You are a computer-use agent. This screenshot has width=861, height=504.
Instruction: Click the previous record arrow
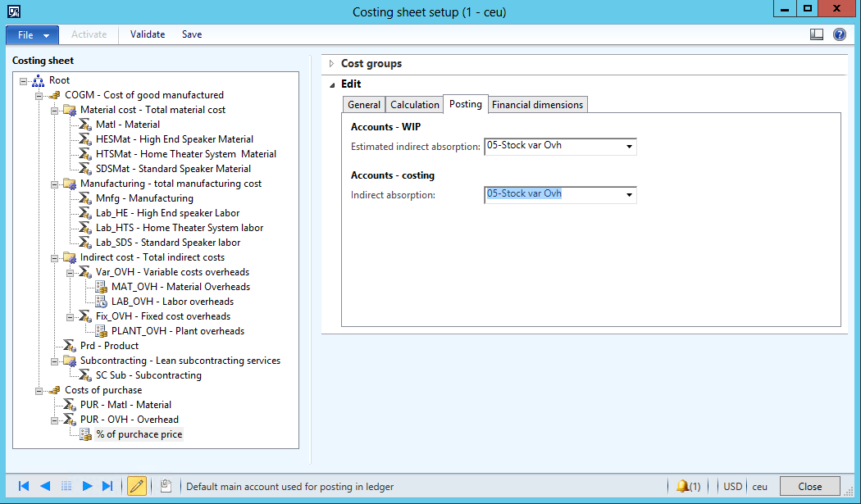(x=45, y=486)
